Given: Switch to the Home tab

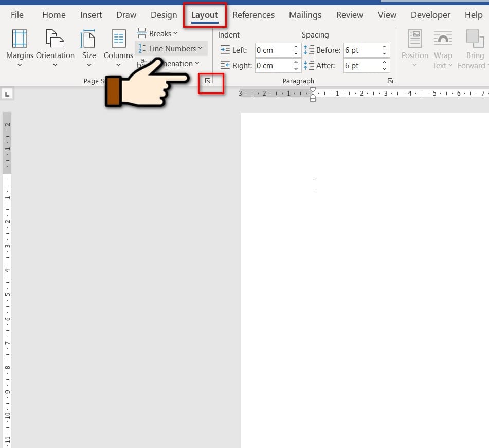Looking at the screenshot, I should pos(53,15).
